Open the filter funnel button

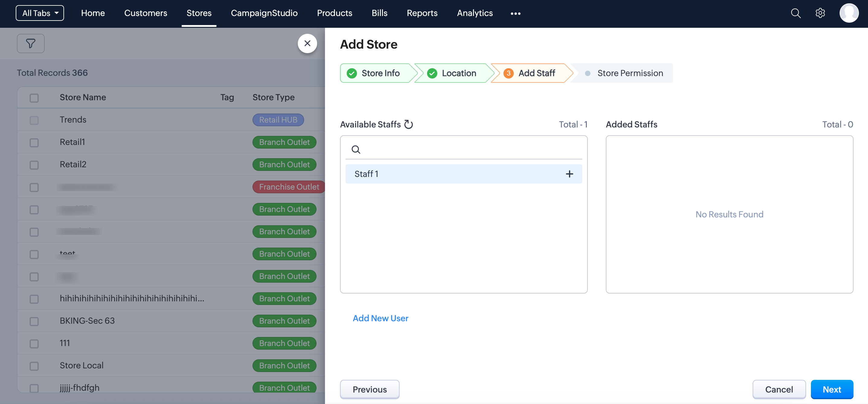[31, 43]
